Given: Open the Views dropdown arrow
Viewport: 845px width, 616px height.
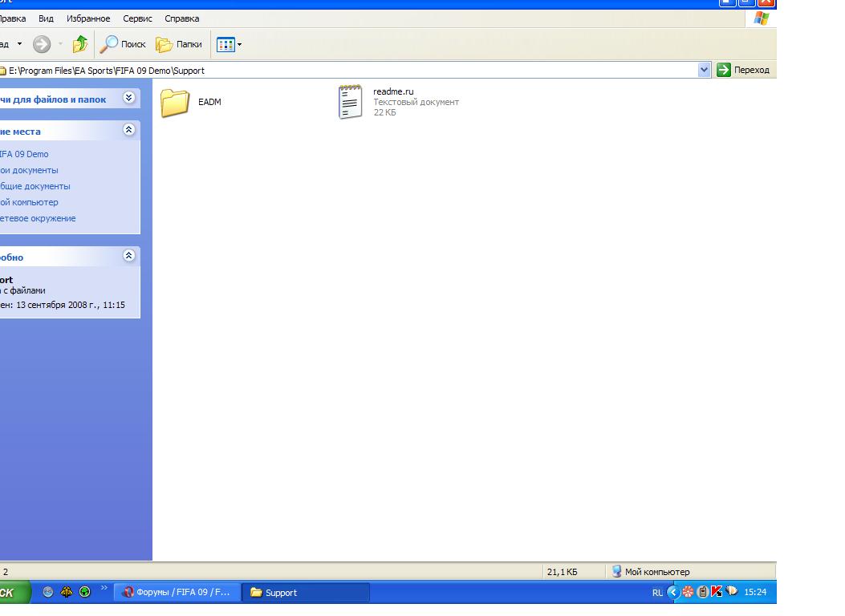Looking at the screenshot, I should click(240, 45).
